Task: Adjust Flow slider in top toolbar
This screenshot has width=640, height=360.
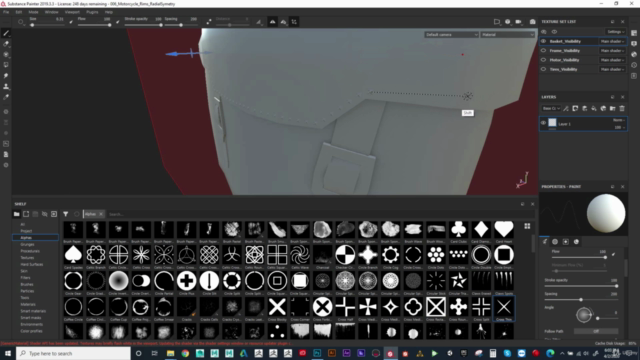Action: tap(94, 25)
